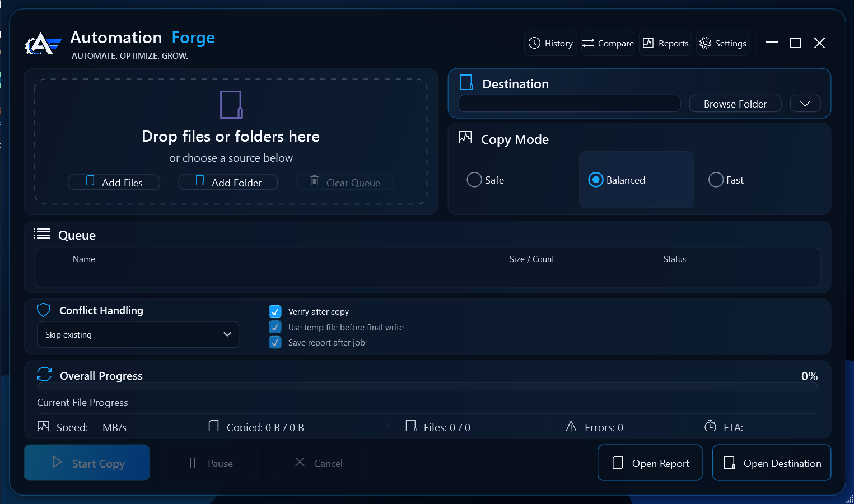Click the Automation Forge logo icon
This screenshot has height=504, width=854.
43,44
